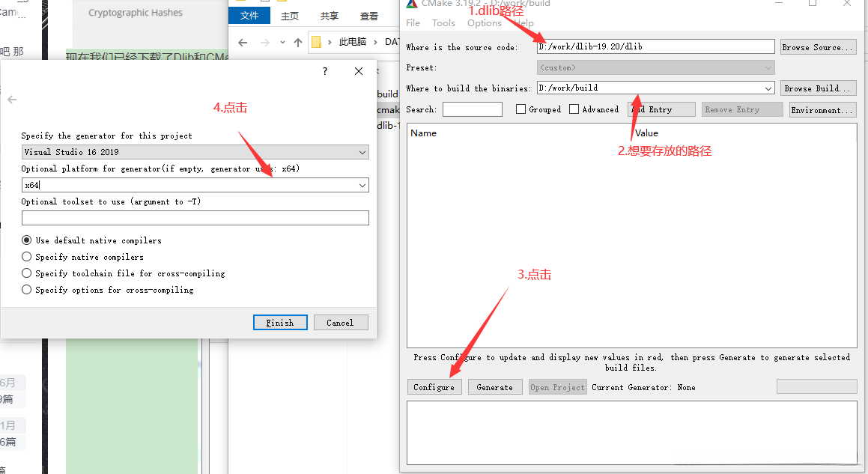The width and height of the screenshot is (868, 474).
Task: Select Specify toolchain file for cross-compiling
Action: pos(26,273)
